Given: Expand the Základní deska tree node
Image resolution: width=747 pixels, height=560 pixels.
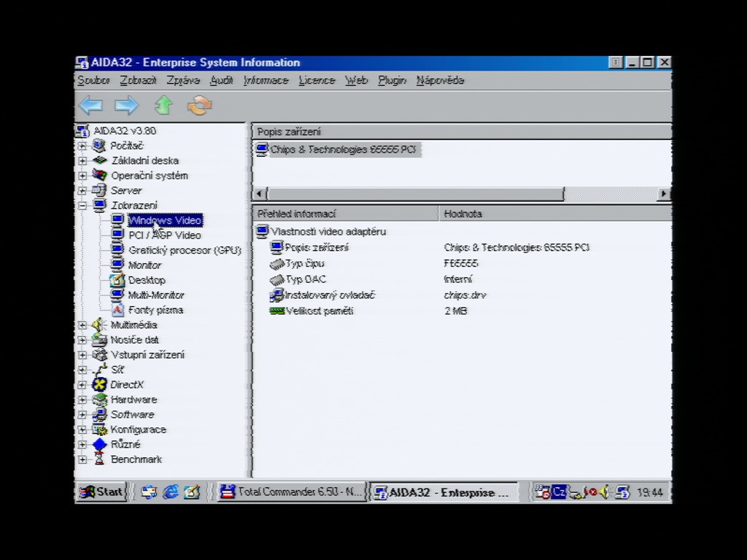Looking at the screenshot, I should [82, 161].
